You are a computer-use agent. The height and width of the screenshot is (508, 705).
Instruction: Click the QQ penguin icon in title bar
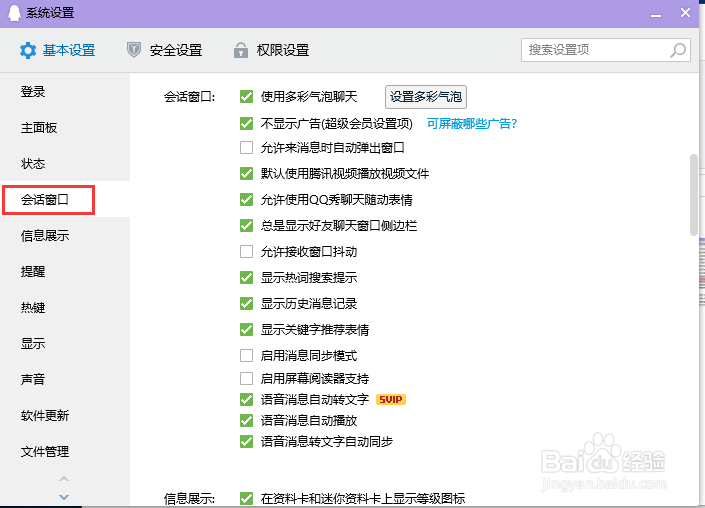pos(15,13)
